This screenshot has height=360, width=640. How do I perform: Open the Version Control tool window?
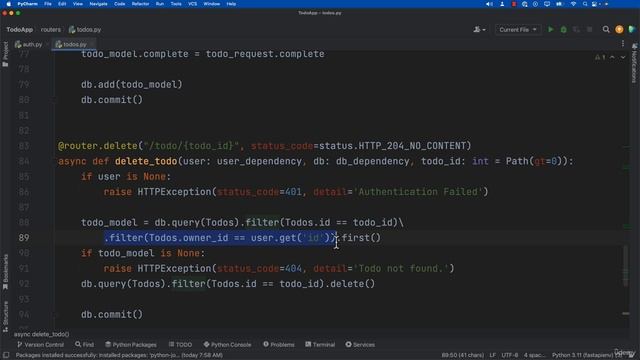(x=40, y=345)
